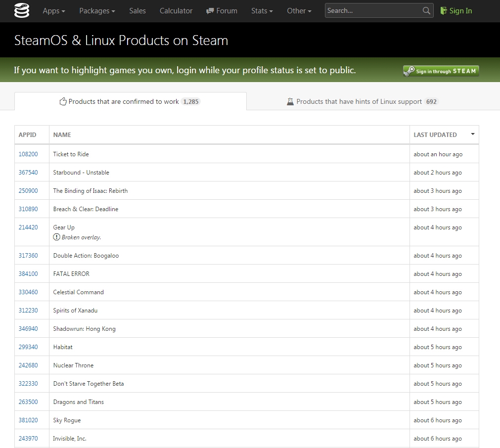This screenshot has width=500, height=448.
Task: Open the Calculator menu item
Action: [176, 11]
